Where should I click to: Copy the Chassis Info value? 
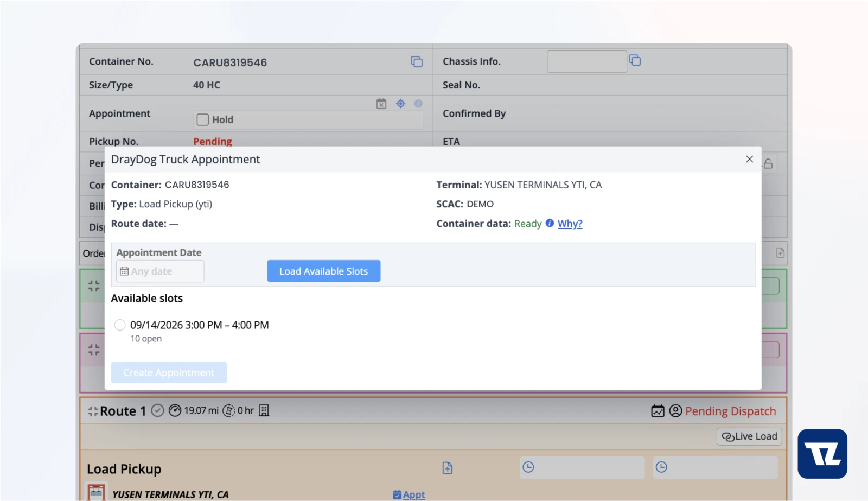point(635,60)
